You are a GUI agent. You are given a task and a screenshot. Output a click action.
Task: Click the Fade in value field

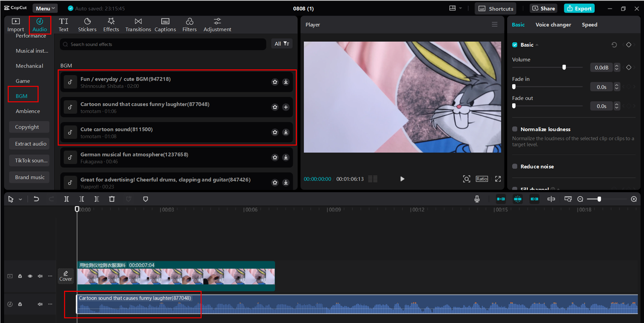click(601, 87)
